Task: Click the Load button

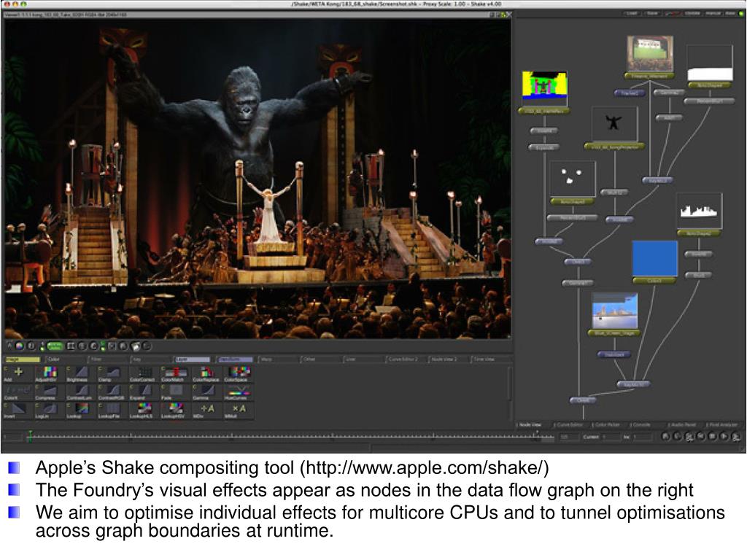Action: click(632, 13)
